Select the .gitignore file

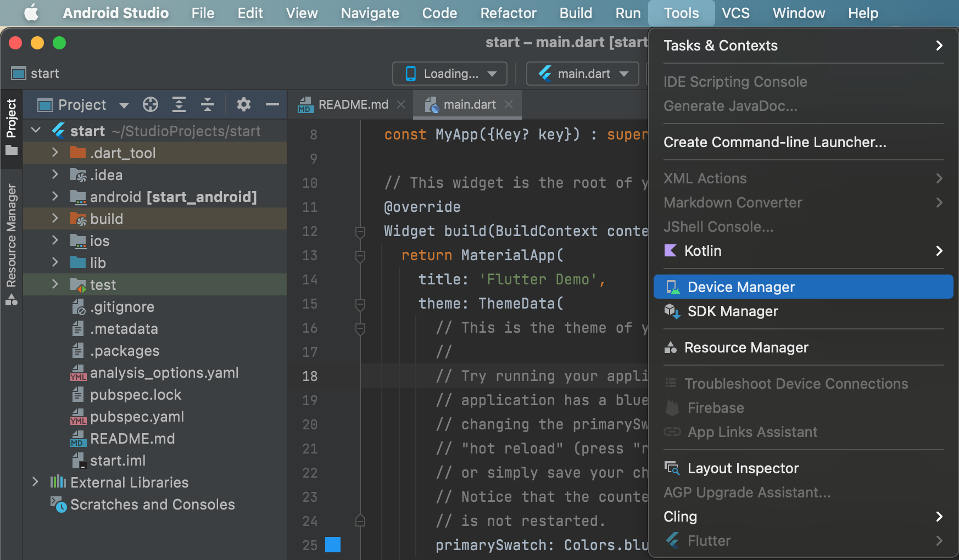[x=122, y=307]
